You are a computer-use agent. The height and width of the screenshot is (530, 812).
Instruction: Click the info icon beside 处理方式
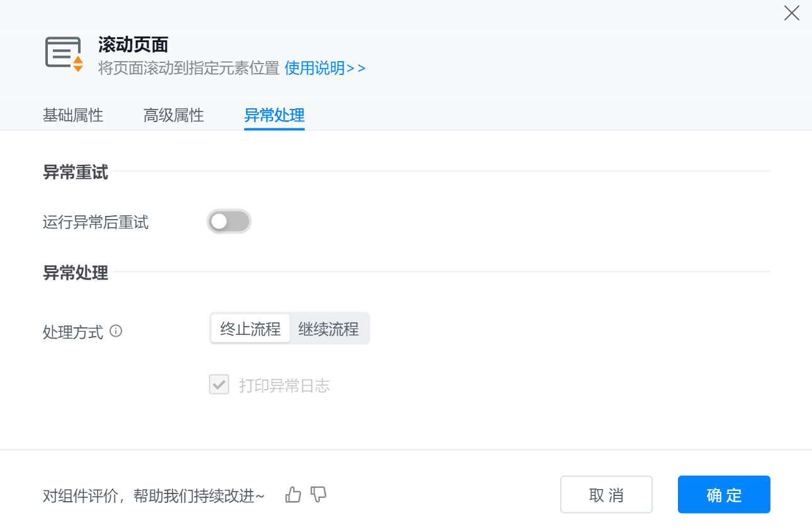tap(116, 330)
